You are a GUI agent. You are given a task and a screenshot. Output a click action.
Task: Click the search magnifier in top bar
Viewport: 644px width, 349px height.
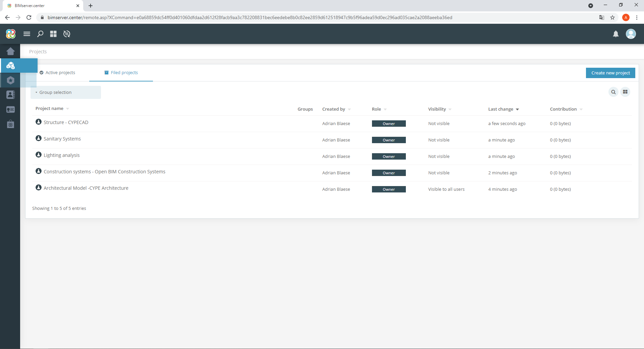[40, 34]
